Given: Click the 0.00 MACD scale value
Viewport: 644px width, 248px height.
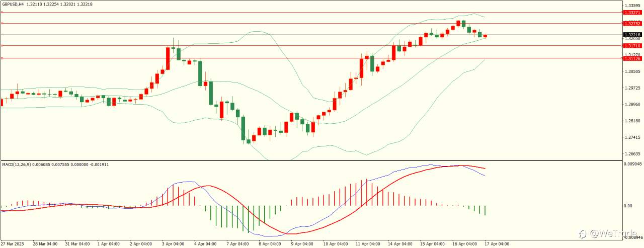Looking at the screenshot, I should tap(629, 206).
